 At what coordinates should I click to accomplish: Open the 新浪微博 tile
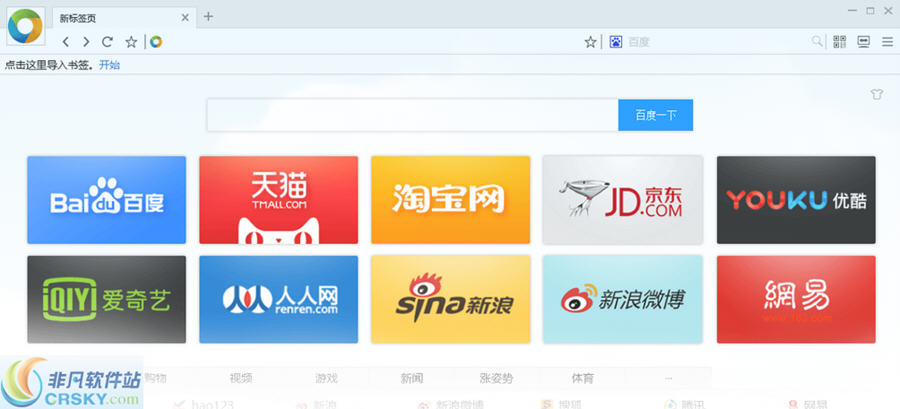click(623, 299)
